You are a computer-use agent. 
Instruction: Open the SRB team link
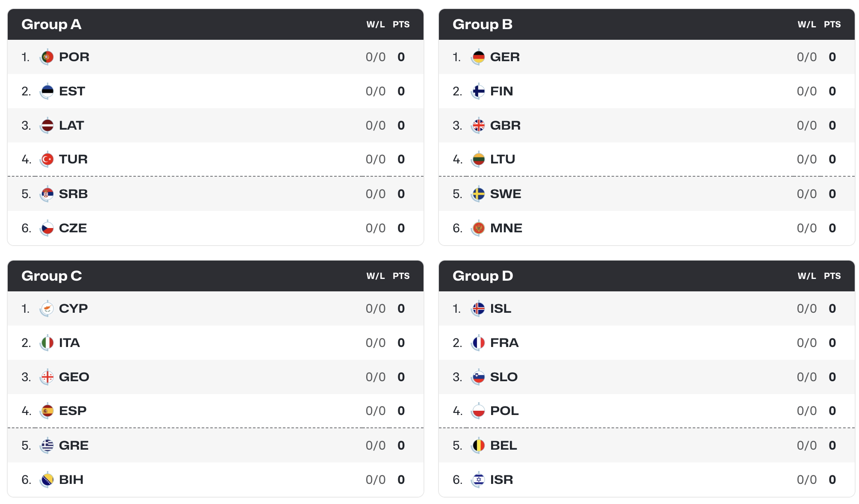click(73, 194)
